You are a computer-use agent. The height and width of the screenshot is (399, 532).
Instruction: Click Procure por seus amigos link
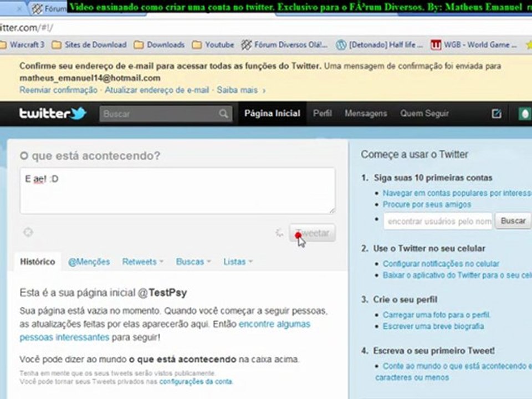(x=427, y=204)
